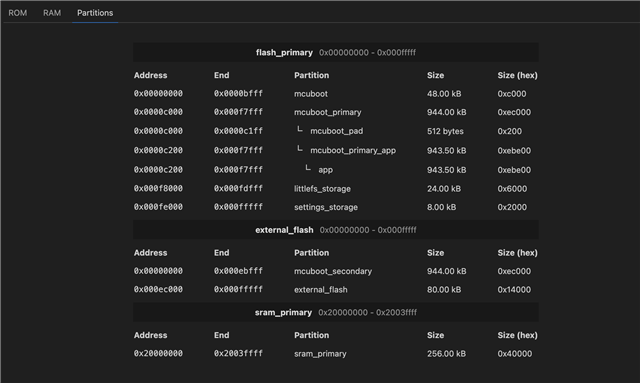Viewport: 640px width, 383px height.
Task: Select the littlefs_storage partition
Action: tap(336, 189)
